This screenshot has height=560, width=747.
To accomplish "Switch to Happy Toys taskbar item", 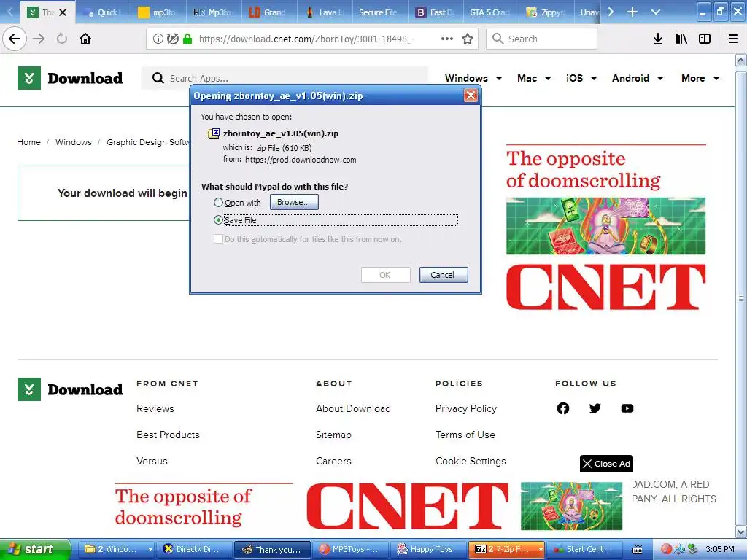I will [428, 550].
